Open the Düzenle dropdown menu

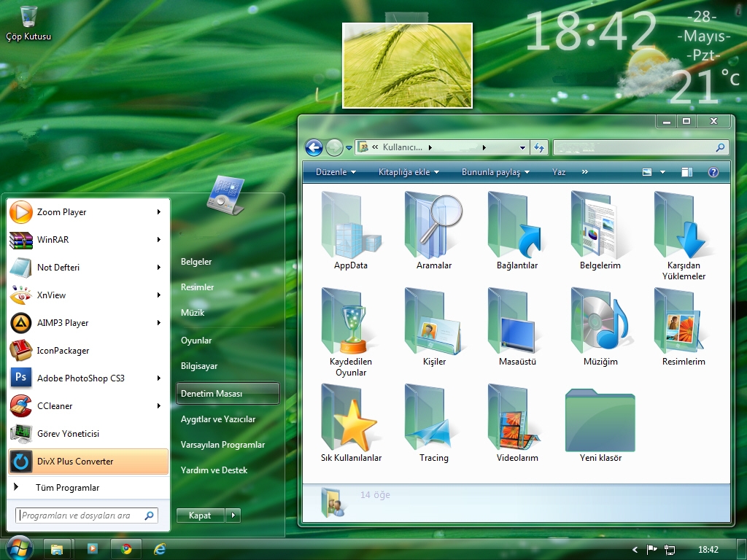coord(336,172)
